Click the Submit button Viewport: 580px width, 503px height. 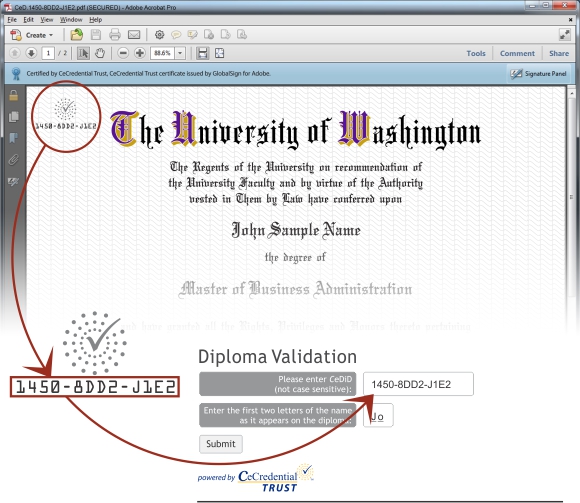[x=221, y=444]
